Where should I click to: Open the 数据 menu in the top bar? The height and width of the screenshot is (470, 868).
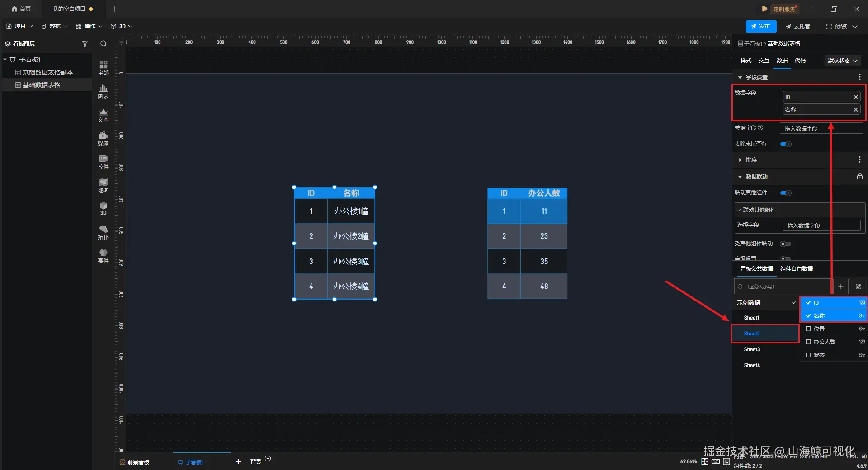(54, 26)
